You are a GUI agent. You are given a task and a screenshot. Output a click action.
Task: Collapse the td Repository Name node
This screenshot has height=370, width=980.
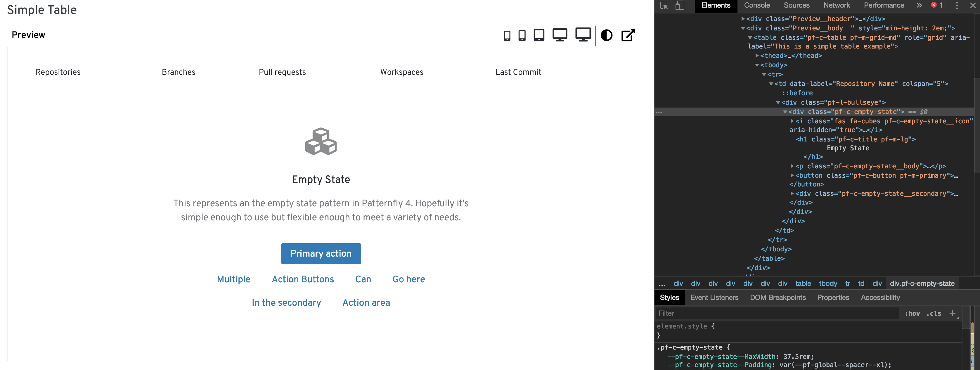pos(771,84)
